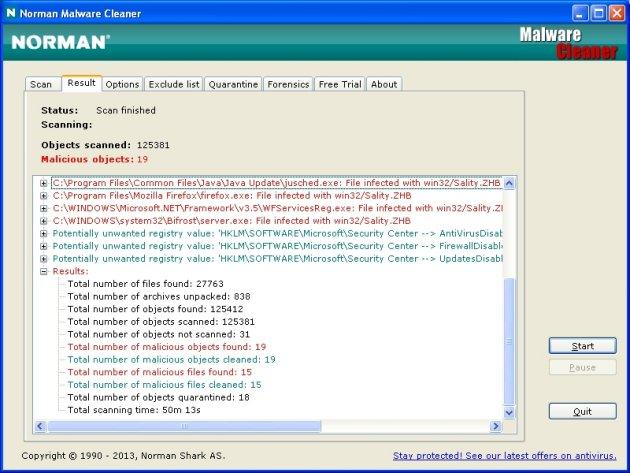This screenshot has height=473, width=630.
Task: Expand the FirewallDisable registry value entry
Action: tap(44, 246)
